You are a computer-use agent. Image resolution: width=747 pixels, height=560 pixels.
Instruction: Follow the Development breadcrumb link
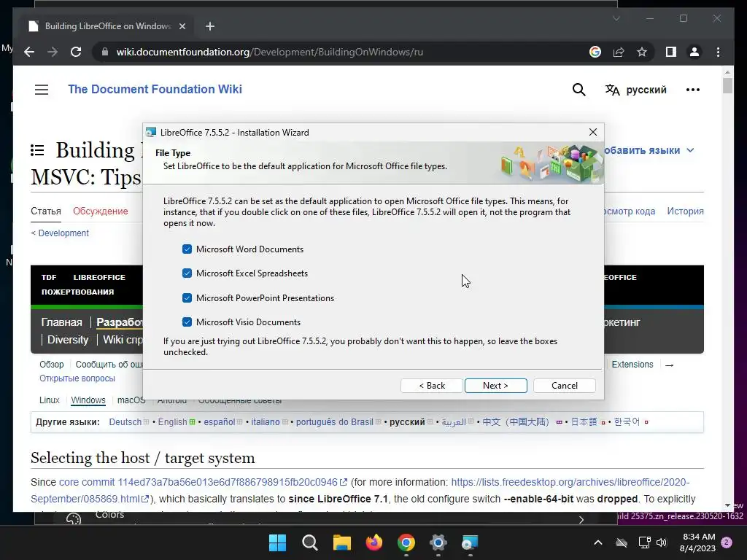(63, 233)
